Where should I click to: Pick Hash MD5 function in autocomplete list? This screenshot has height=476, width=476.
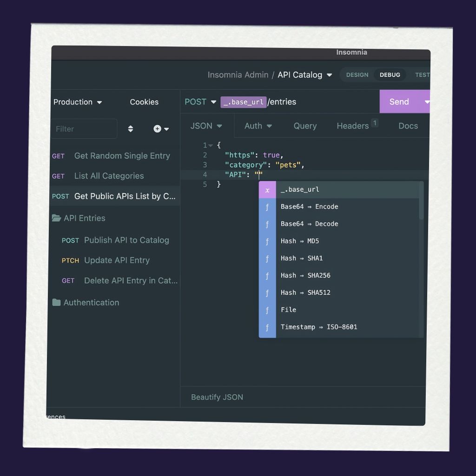300,241
